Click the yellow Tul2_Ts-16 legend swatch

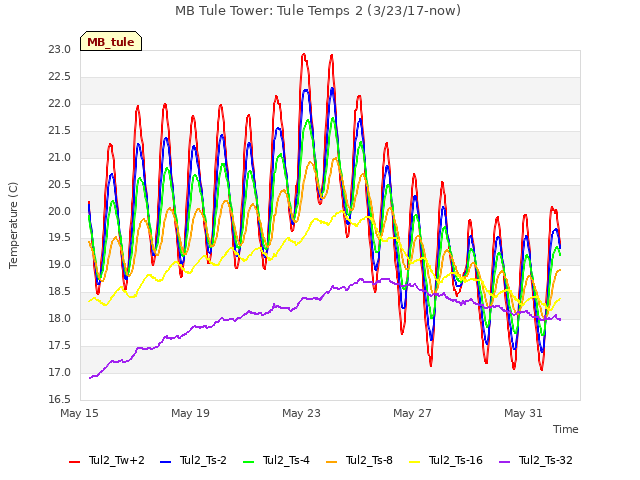[414, 462]
